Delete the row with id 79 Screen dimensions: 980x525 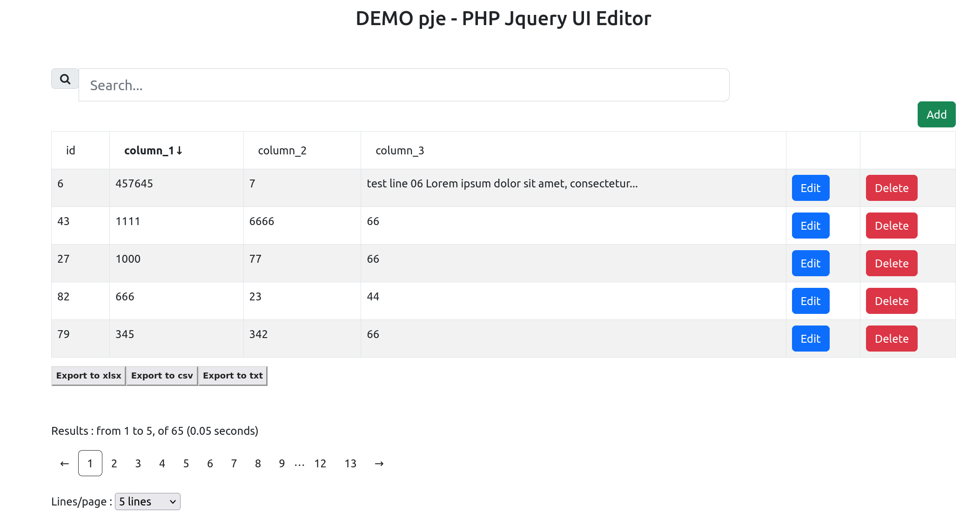click(x=891, y=339)
